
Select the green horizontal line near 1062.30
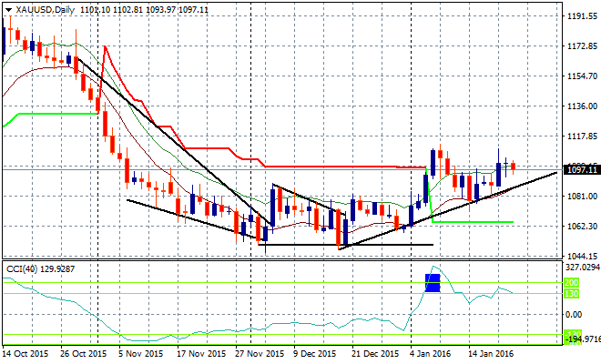click(474, 221)
